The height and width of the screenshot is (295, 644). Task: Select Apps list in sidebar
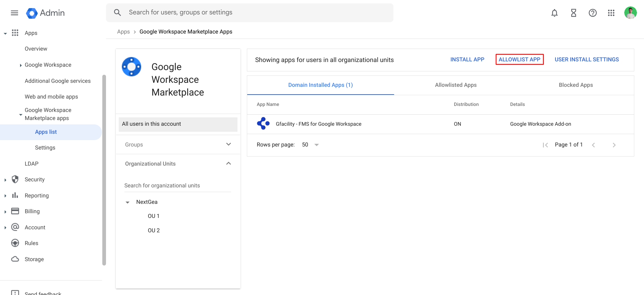[x=51, y=132]
